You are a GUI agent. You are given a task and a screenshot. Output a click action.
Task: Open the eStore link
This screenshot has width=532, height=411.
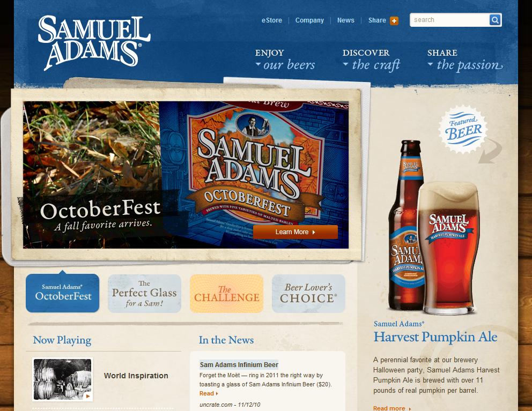(271, 20)
